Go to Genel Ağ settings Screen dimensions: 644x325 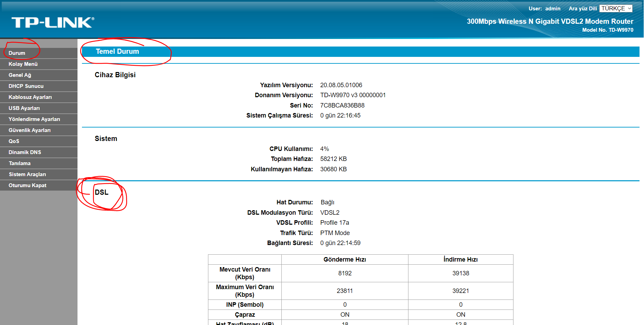pyautogui.click(x=39, y=75)
